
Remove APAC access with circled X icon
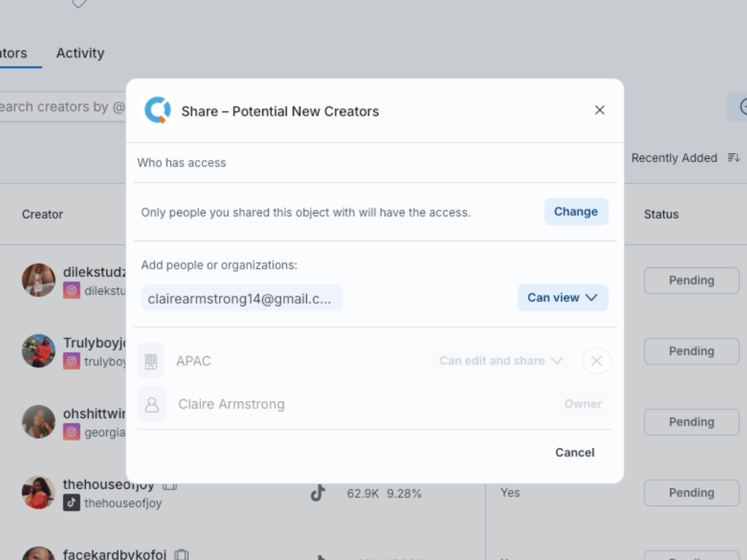596,361
